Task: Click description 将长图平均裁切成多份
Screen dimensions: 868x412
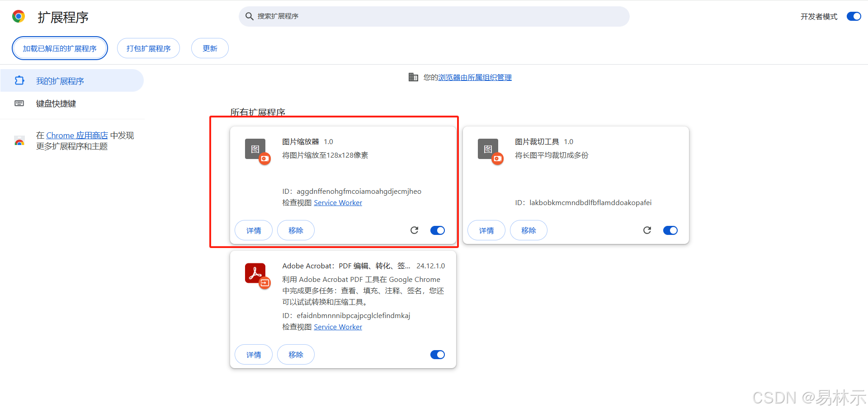Action: (x=552, y=155)
